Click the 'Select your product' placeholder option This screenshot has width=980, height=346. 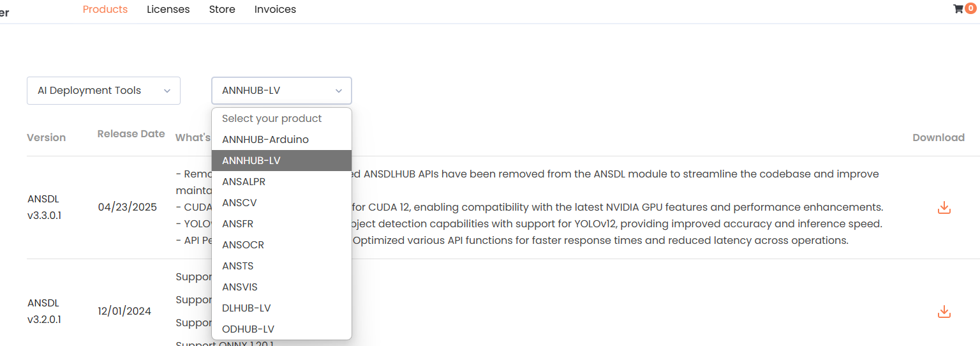[x=272, y=119]
